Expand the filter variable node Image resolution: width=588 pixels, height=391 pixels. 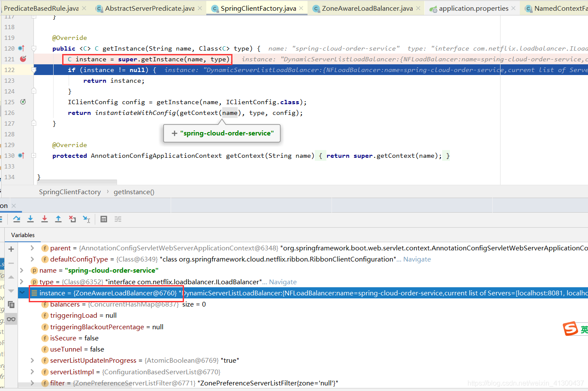point(32,383)
